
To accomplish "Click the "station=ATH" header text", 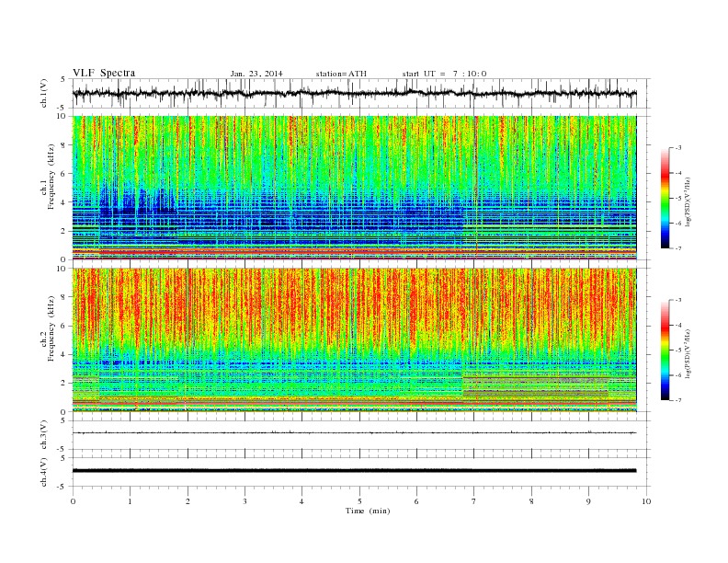I will point(341,74).
